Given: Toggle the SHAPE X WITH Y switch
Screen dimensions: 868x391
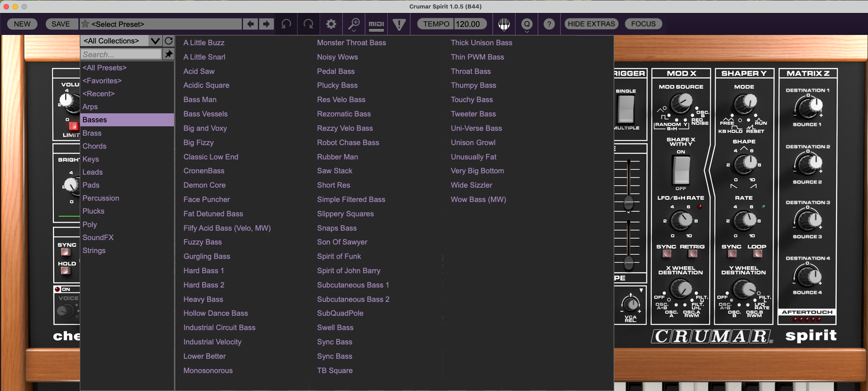Looking at the screenshot, I should coord(681,170).
